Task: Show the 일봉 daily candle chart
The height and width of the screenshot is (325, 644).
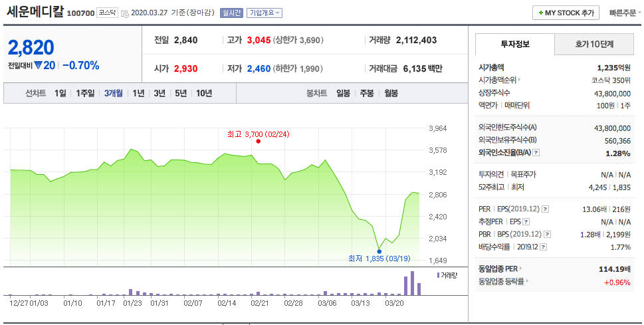Action: click(x=344, y=93)
